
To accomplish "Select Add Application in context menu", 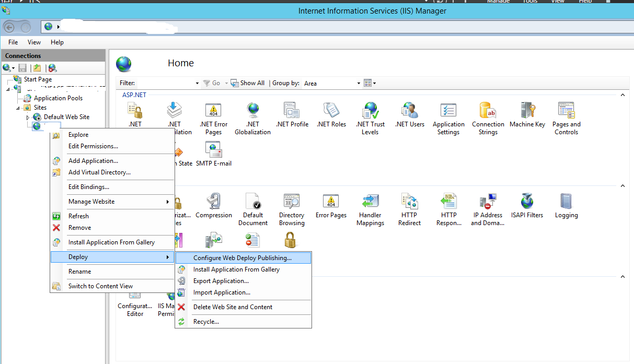I will (112, 161).
